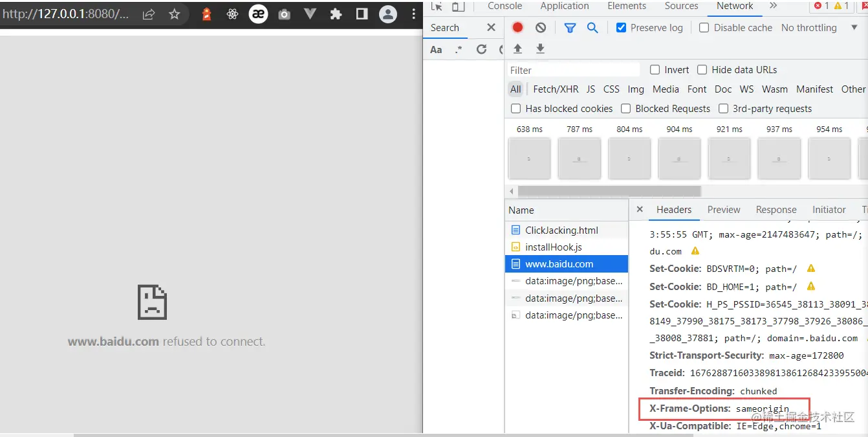Screen dimensions: 868x437
Task: Click the red error count badge
Action: tap(821, 6)
